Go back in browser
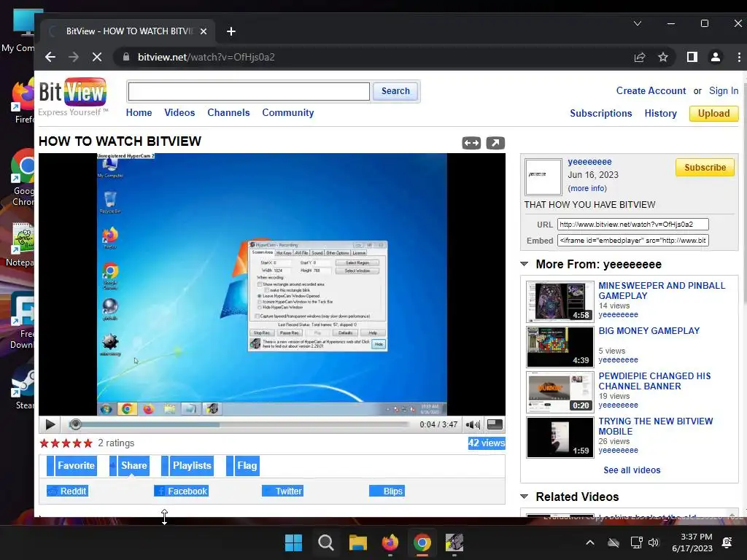Image resolution: width=747 pixels, height=560 pixels. [x=50, y=57]
